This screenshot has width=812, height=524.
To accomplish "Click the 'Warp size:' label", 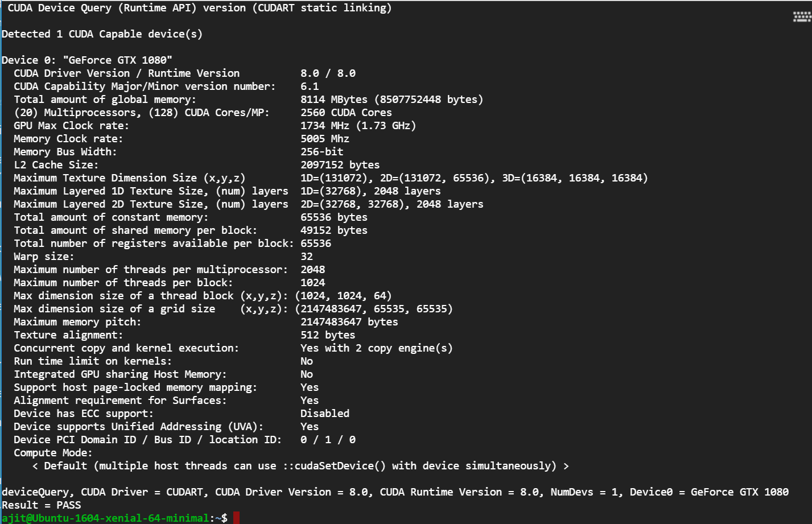I will tap(44, 256).
